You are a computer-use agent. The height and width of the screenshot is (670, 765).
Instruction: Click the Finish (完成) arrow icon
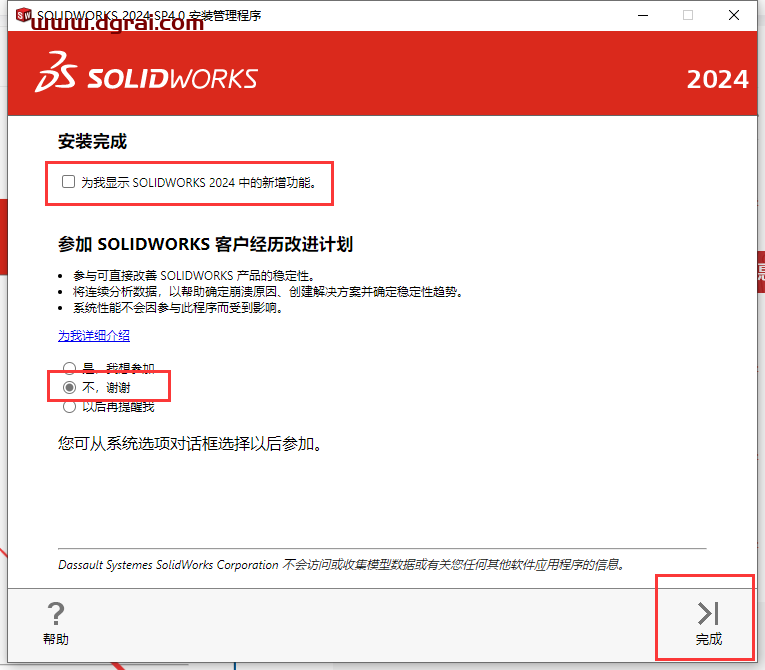click(708, 613)
